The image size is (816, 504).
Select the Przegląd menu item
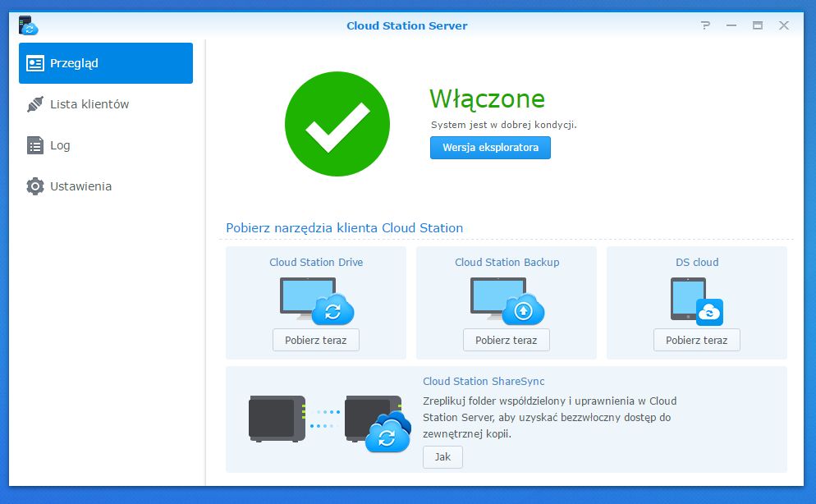click(106, 63)
